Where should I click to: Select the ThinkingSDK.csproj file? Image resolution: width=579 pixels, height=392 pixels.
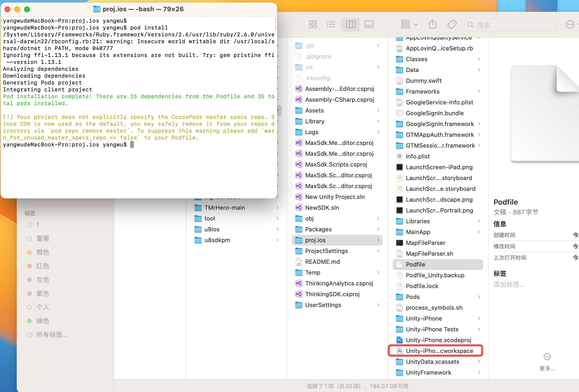[x=337, y=294]
